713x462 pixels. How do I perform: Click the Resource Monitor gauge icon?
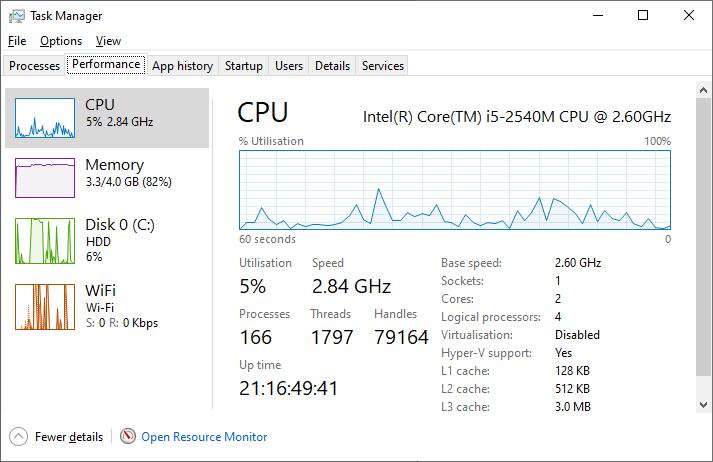coord(128,436)
